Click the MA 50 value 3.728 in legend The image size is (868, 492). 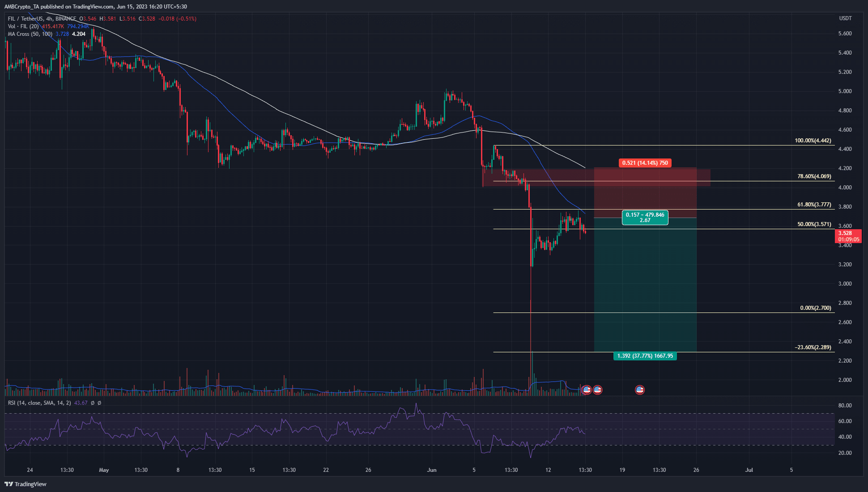click(62, 34)
